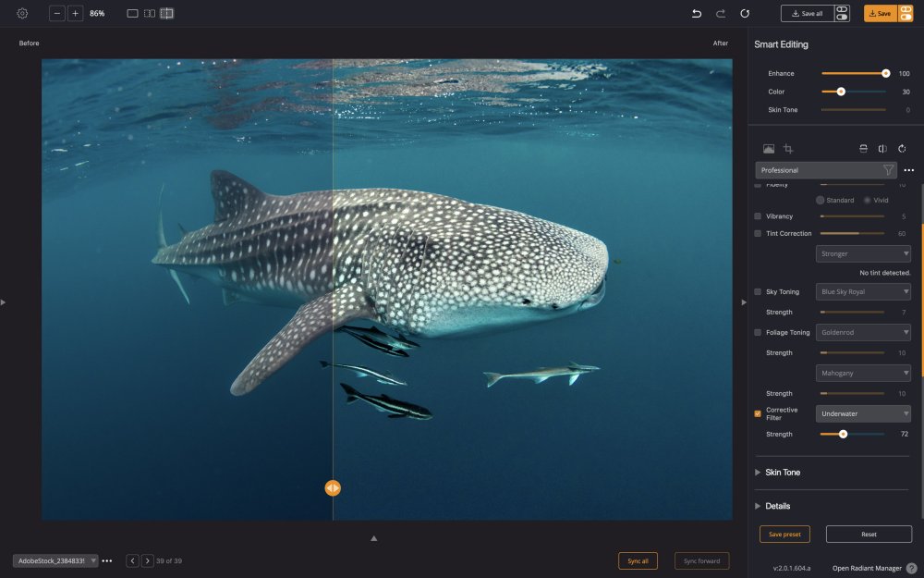
Task: Expand the Skin Tone section
Action: pos(758,473)
